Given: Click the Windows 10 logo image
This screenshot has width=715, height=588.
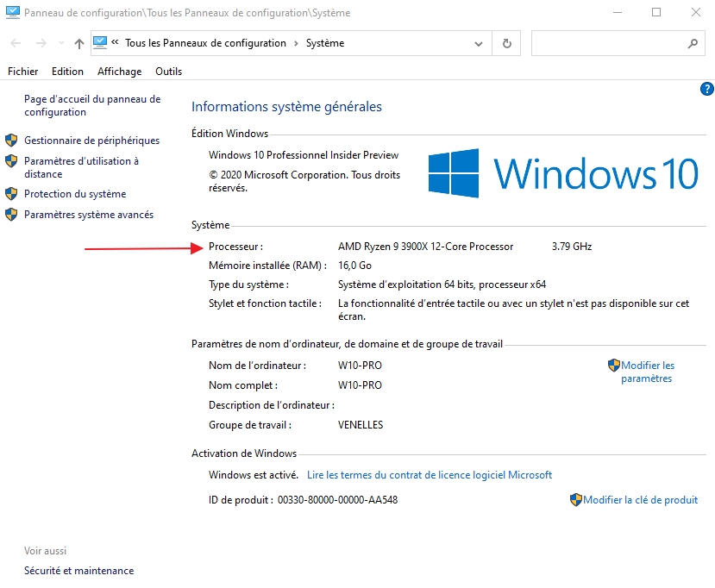Looking at the screenshot, I should pos(563,173).
